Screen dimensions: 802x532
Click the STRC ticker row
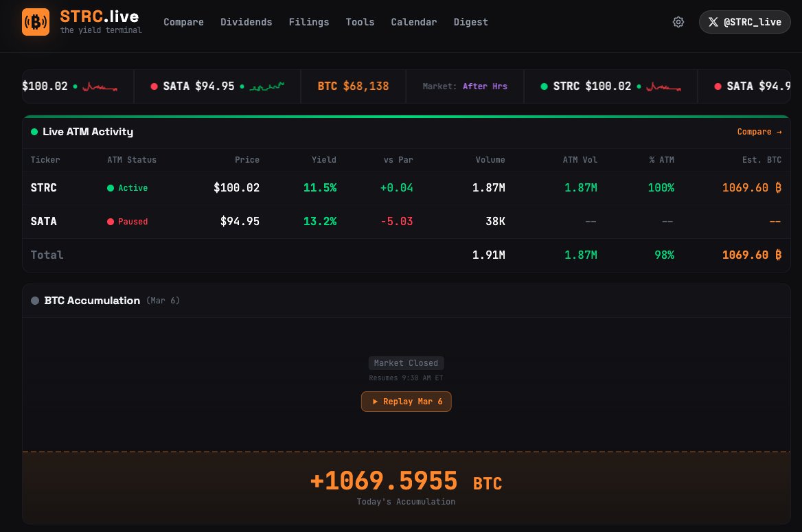click(43, 187)
